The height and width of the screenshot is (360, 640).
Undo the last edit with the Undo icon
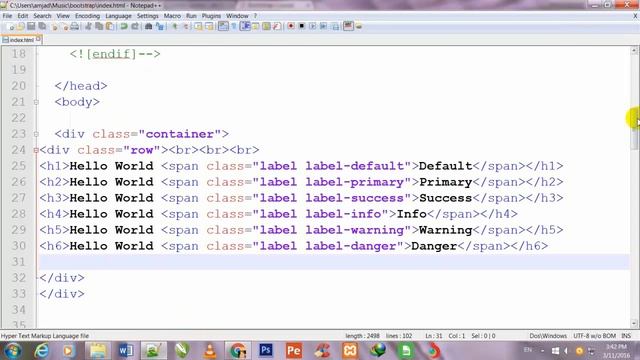(124, 27)
